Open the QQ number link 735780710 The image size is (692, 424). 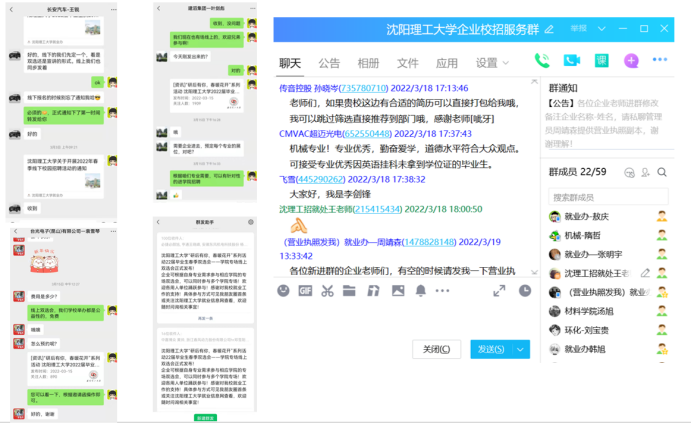363,88
